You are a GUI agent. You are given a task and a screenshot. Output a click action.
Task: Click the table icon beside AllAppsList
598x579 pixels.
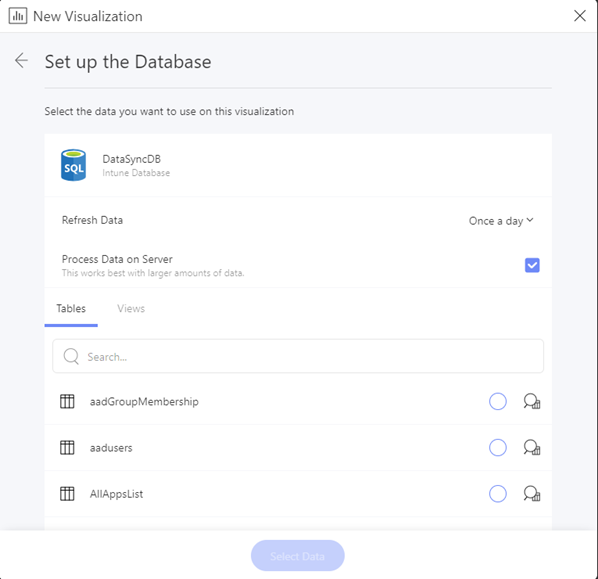67,494
